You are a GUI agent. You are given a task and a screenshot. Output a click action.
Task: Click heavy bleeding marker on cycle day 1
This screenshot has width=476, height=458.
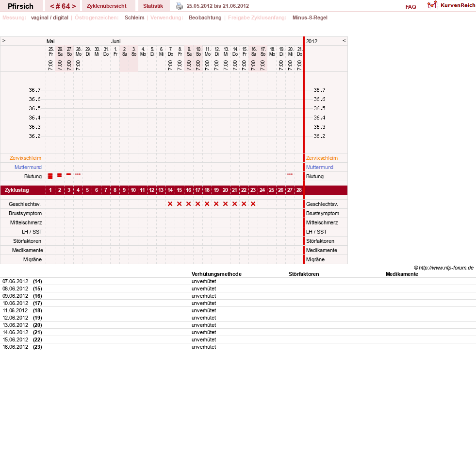pyautogui.click(x=50, y=176)
